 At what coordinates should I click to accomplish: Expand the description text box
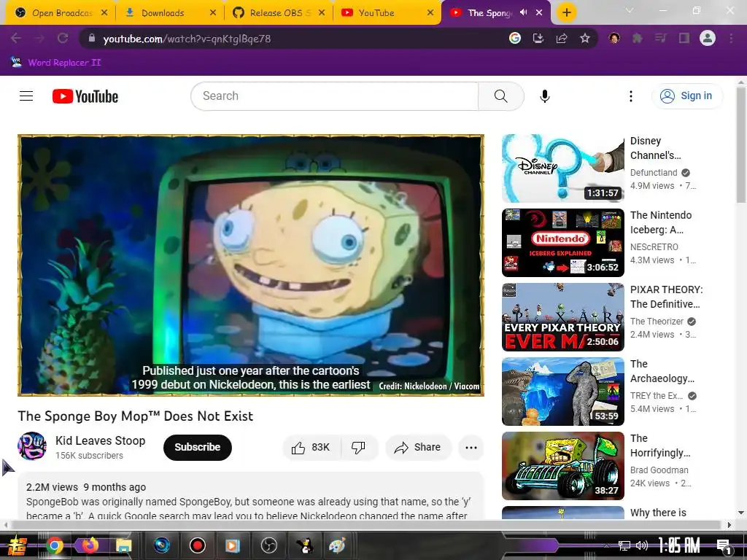click(251, 496)
